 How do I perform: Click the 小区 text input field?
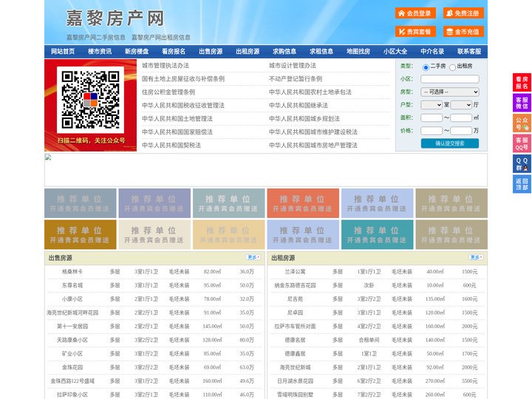pyautogui.click(x=450, y=79)
